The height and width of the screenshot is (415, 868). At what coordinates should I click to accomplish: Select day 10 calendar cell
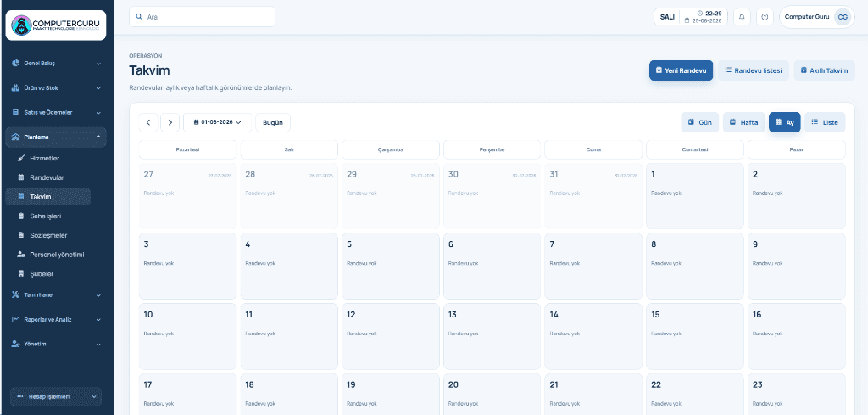pyautogui.click(x=187, y=336)
